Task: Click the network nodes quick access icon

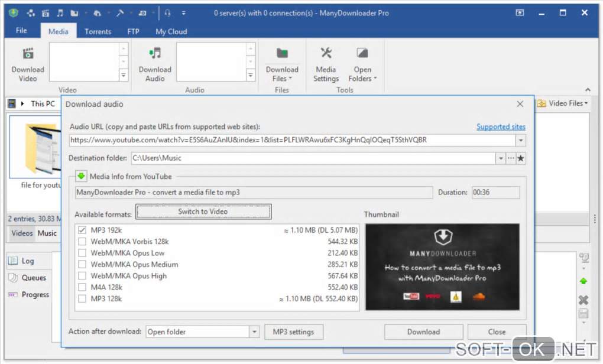Action: pyautogui.click(x=31, y=13)
